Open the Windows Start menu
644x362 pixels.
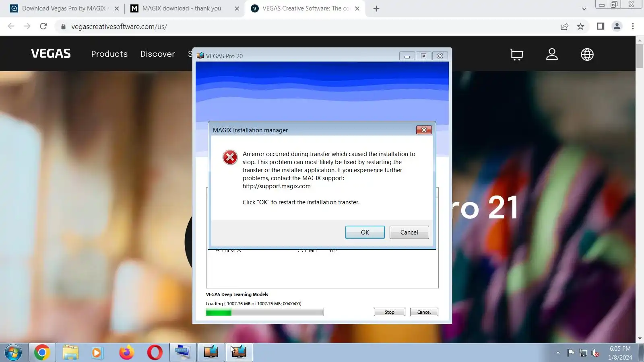[13, 353]
